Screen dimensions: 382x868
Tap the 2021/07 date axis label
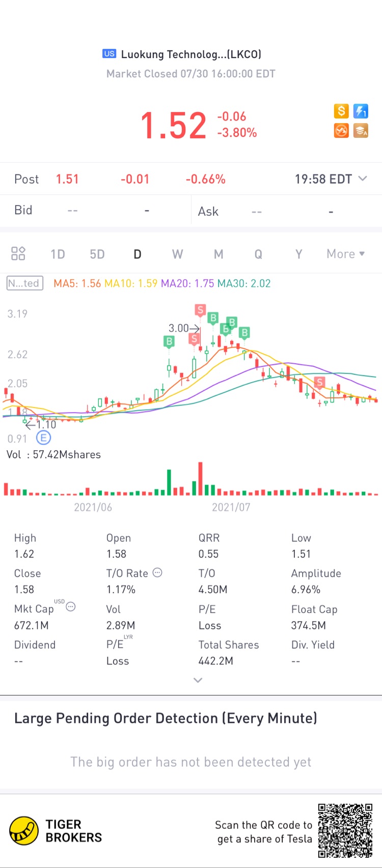point(231,507)
